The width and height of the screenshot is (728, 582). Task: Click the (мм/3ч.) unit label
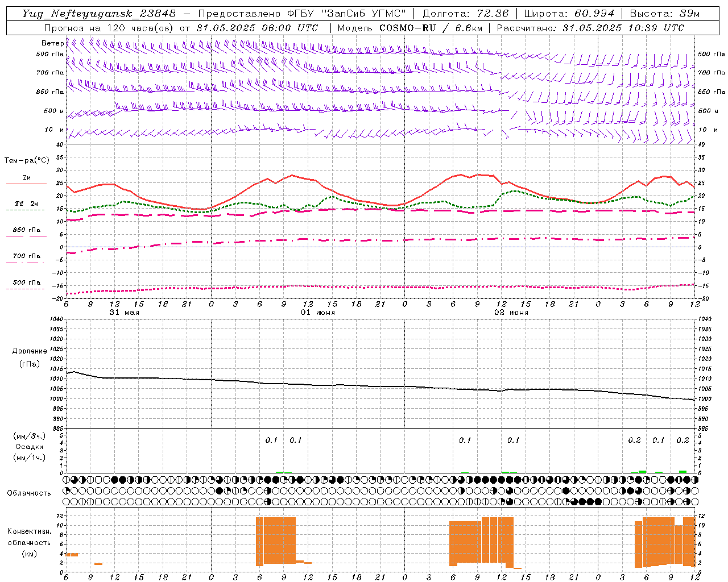click(x=30, y=436)
